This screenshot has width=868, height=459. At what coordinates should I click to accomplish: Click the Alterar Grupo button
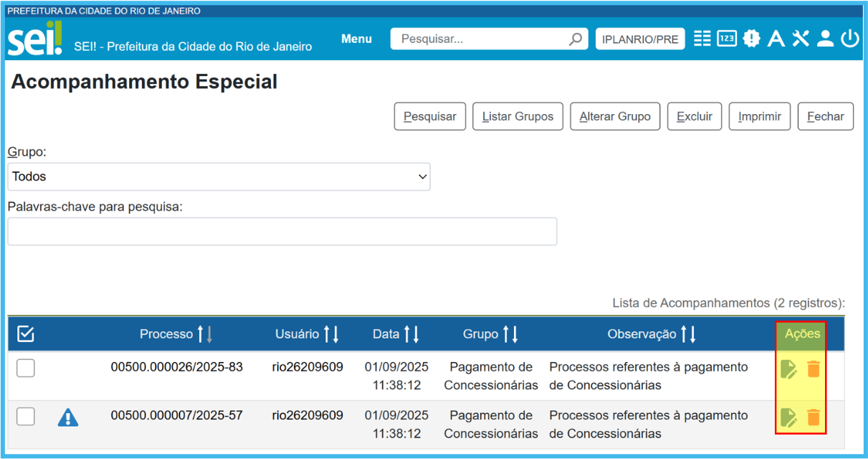[x=615, y=116]
